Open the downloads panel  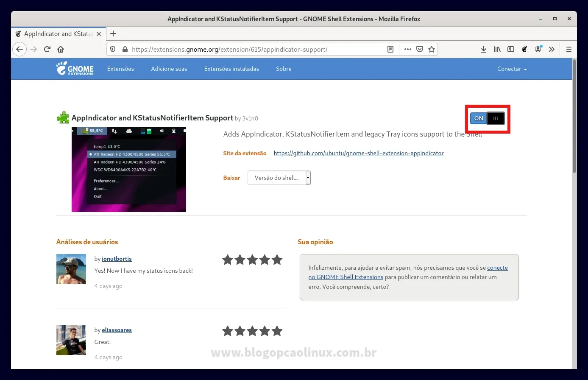pos(484,49)
